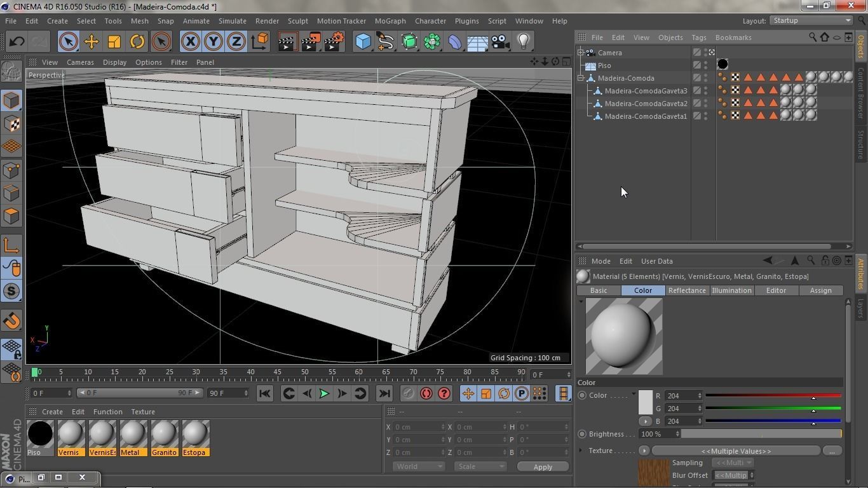This screenshot has height=488, width=868.
Task: Add a camera object
Action: click(x=501, y=42)
